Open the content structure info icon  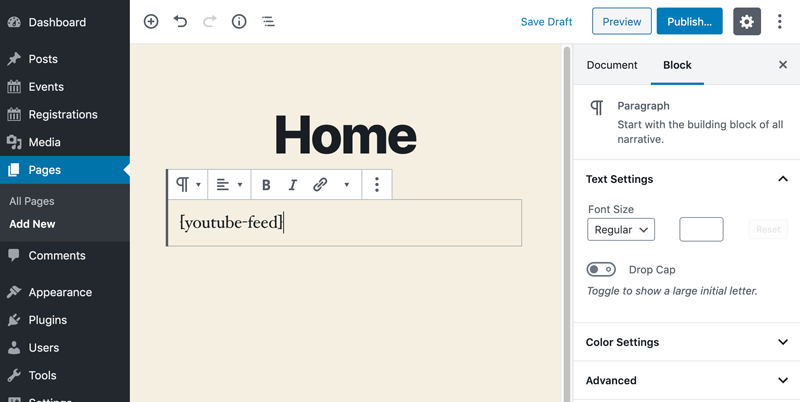pyautogui.click(x=239, y=21)
